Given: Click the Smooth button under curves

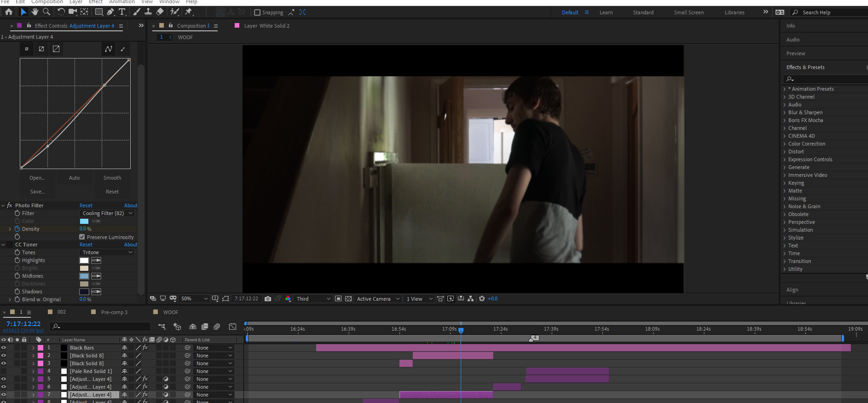Looking at the screenshot, I should tap(112, 178).
